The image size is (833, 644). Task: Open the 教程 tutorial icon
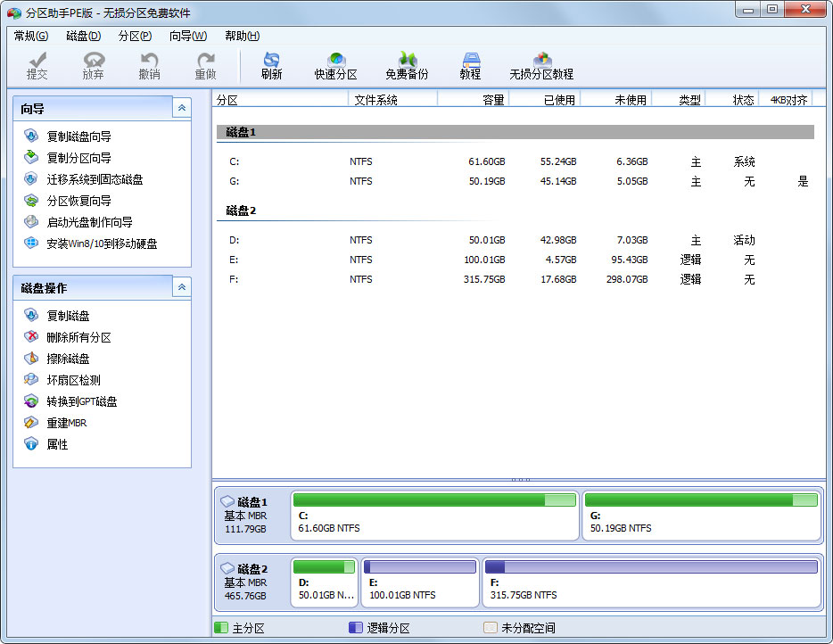coord(470,65)
